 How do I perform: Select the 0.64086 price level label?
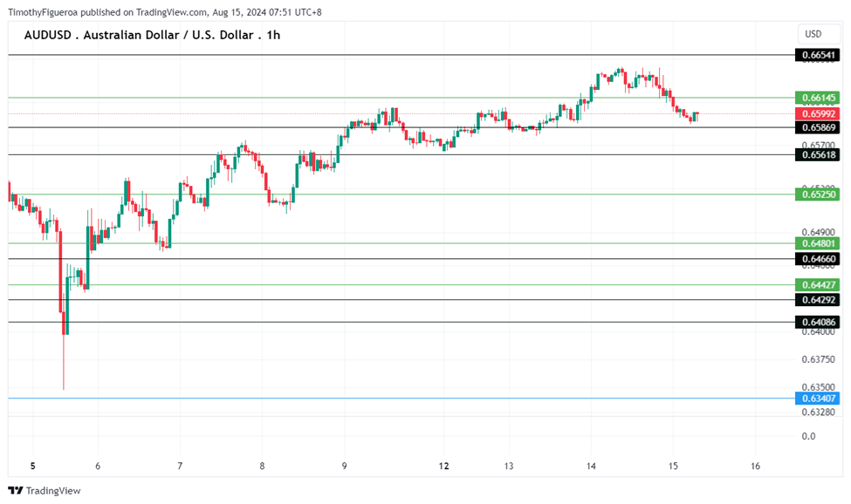coord(817,322)
